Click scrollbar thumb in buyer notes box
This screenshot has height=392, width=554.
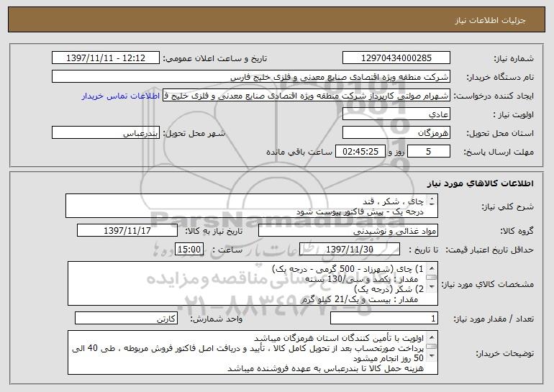click(x=432, y=347)
